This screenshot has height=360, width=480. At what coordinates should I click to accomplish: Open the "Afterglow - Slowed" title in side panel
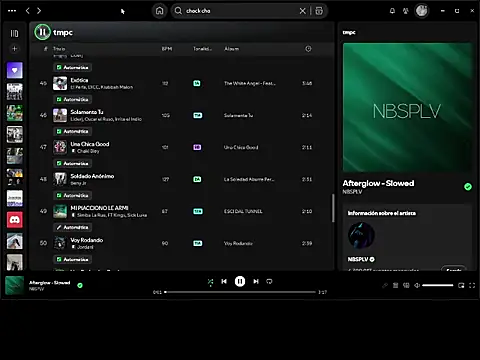(x=378, y=183)
